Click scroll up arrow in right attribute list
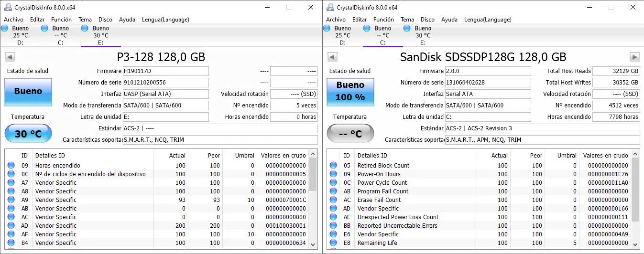 pos(635,154)
